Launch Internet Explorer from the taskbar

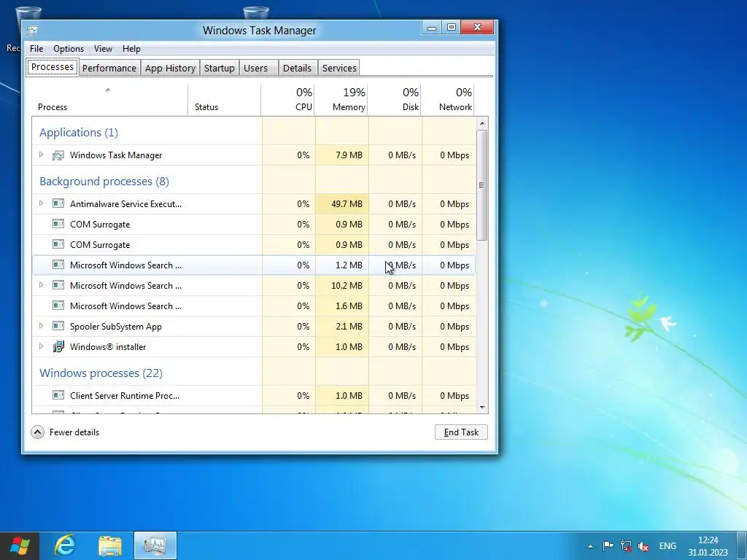click(x=65, y=545)
